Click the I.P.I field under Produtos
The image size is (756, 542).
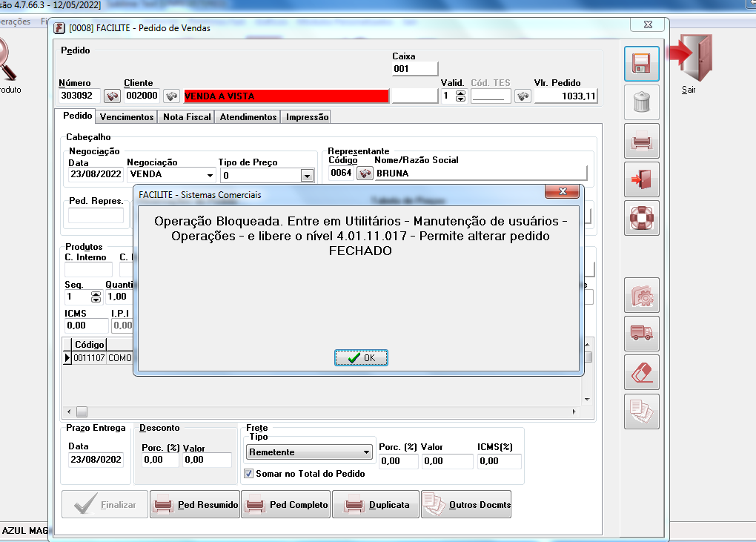point(122,325)
